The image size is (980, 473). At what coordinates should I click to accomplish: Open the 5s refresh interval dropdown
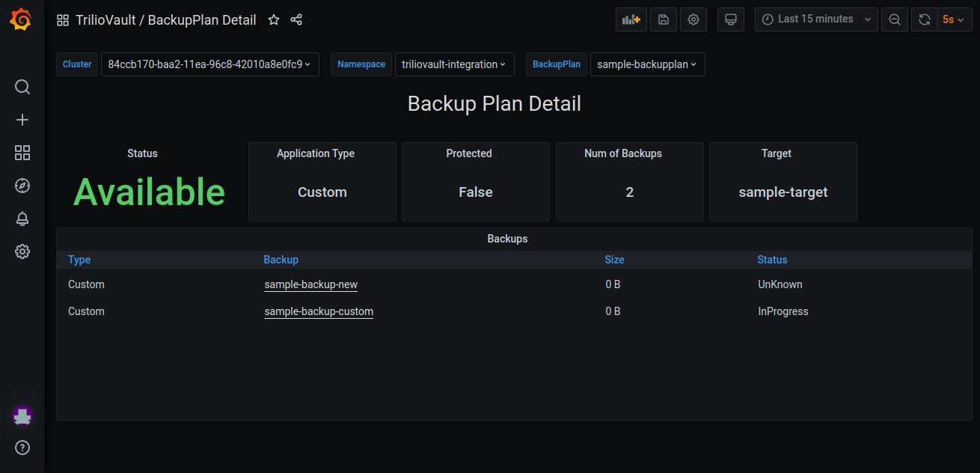pos(955,19)
